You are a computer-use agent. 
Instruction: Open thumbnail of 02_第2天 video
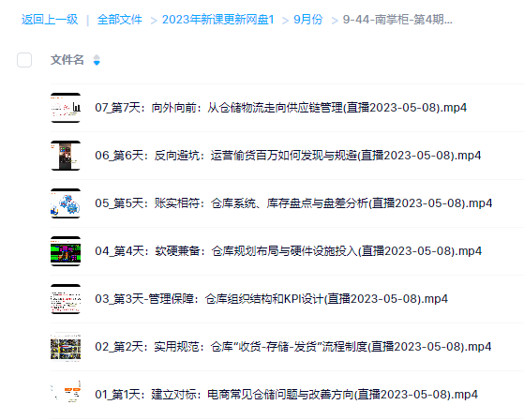[66, 347]
